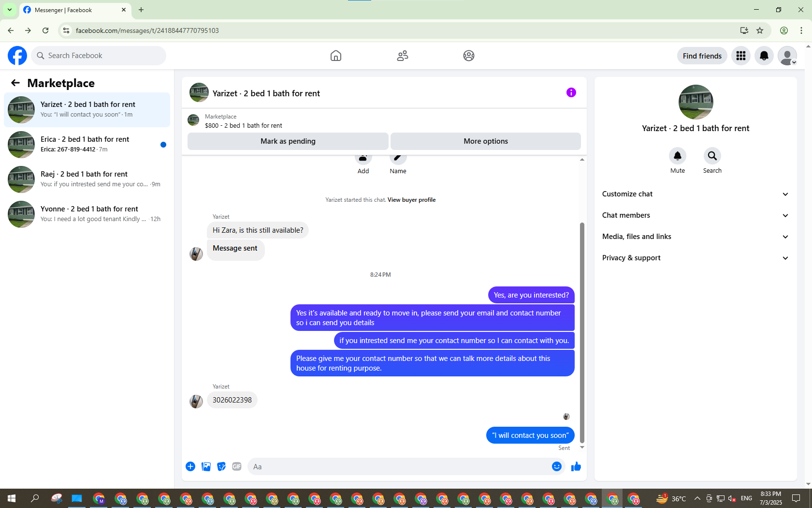The image size is (812, 508).
Task: Open Chrome three-dot menu
Action: tap(801, 30)
